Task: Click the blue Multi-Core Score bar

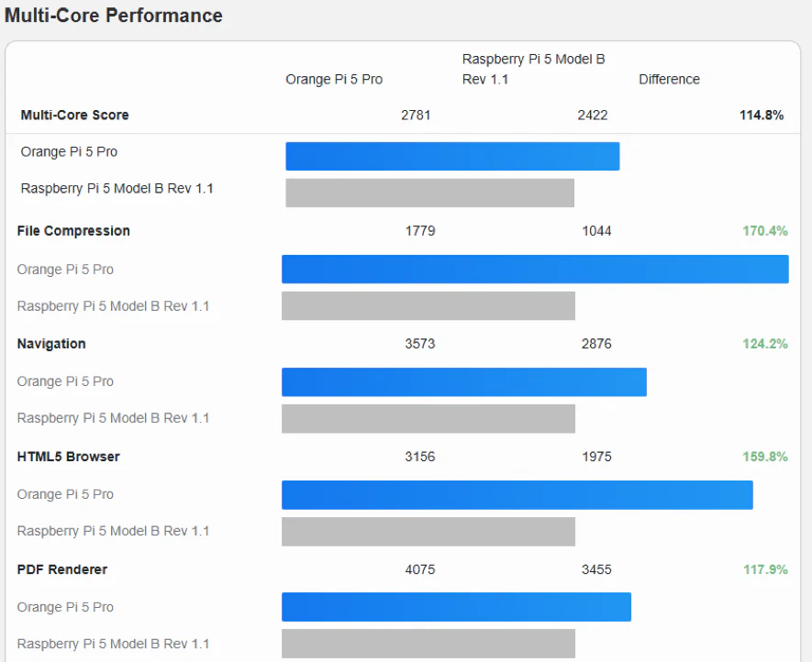Action: (x=452, y=156)
